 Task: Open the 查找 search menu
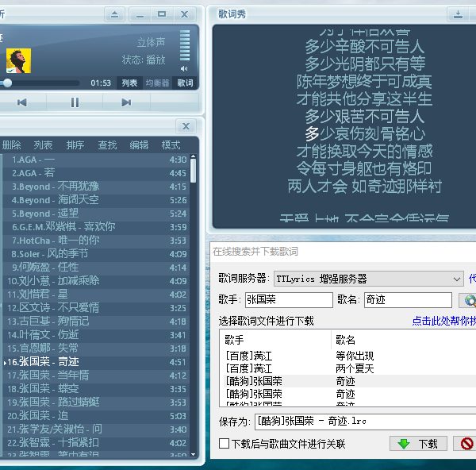click(107, 145)
